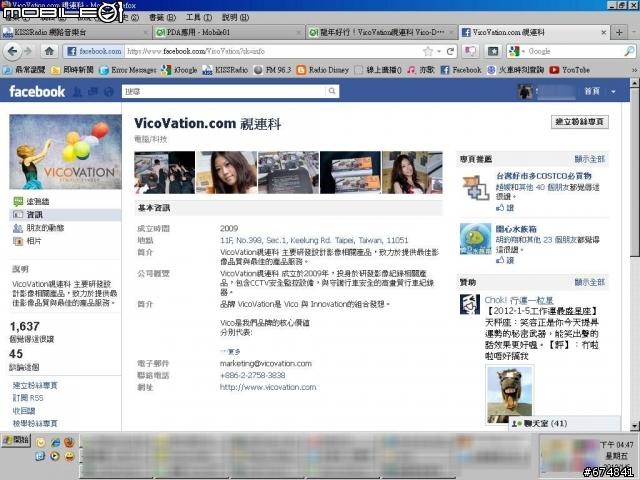This screenshot has width=640, height=480.
Task: Open the 工具 (T) menu
Action: [x=199, y=18]
